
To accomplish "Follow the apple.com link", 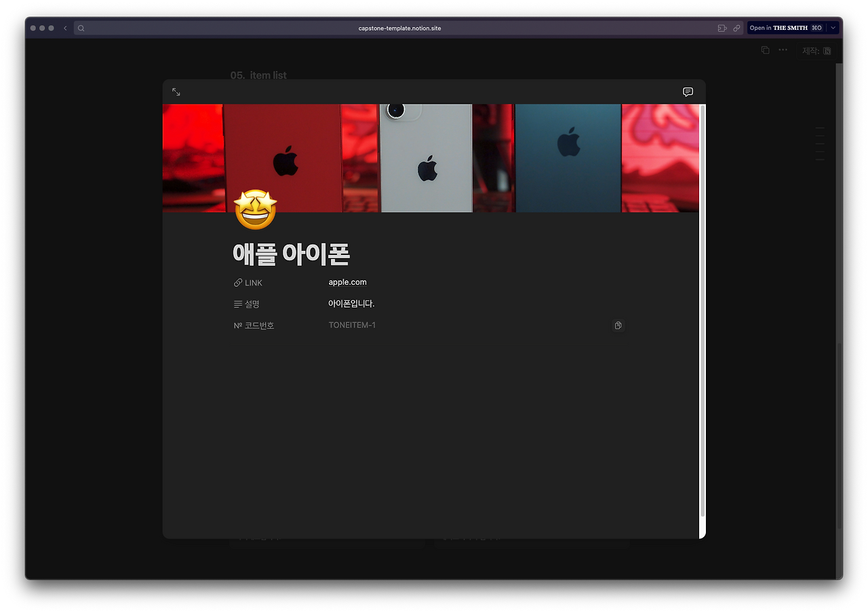I will [x=347, y=281].
